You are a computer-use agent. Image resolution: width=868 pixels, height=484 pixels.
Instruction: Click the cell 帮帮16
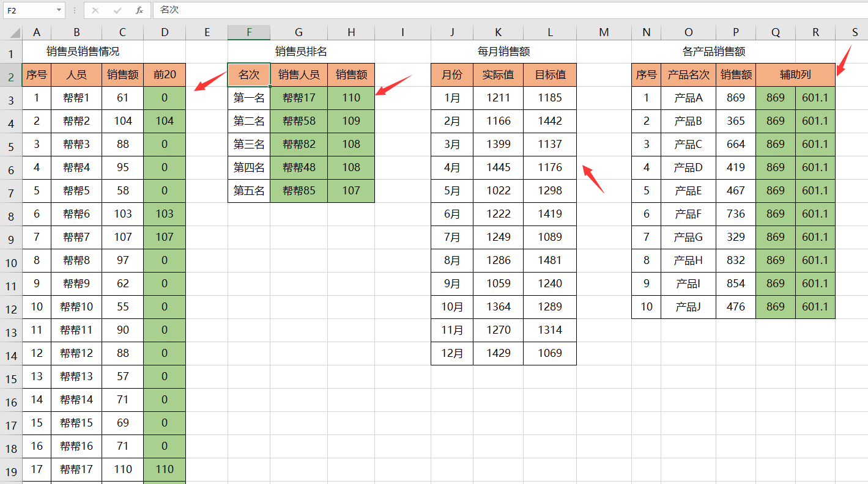tap(76, 446)
